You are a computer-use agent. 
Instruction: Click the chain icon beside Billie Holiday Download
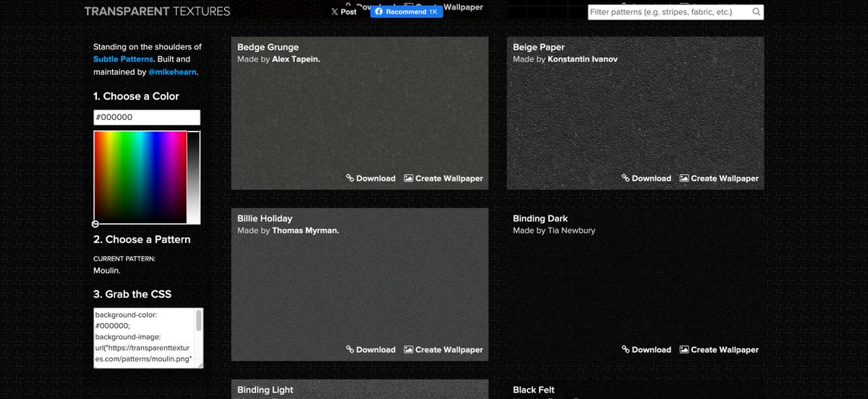point(350,349)
